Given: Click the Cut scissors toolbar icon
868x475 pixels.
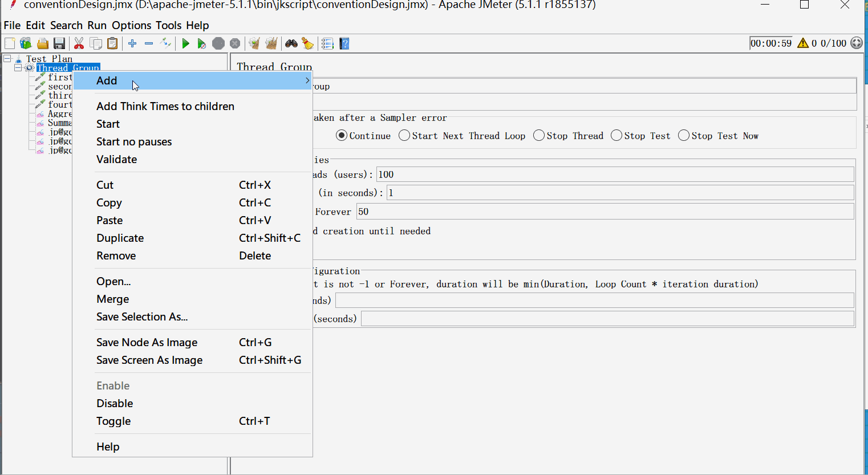Looking at the screenshot, I should click(x=79, y=43).
